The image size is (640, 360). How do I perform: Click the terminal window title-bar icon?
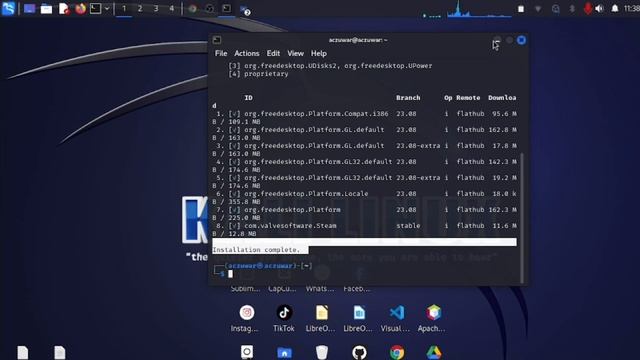[217, 40]
